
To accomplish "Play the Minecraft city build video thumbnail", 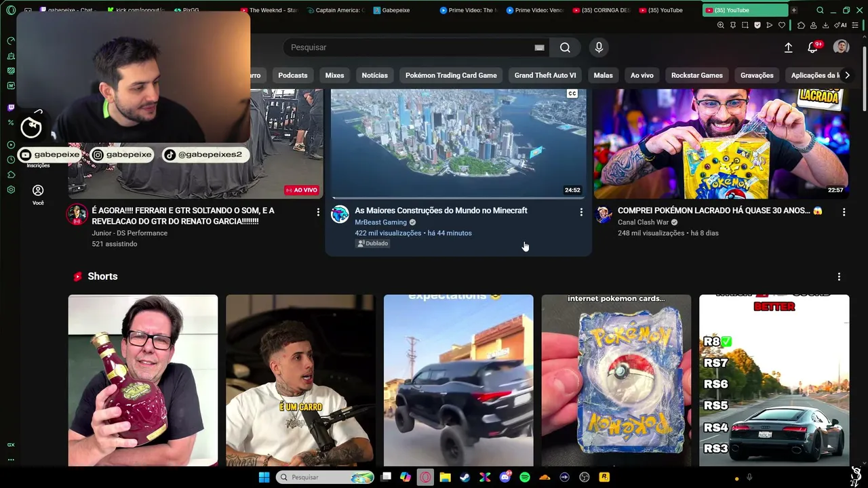I will (458, 144).
